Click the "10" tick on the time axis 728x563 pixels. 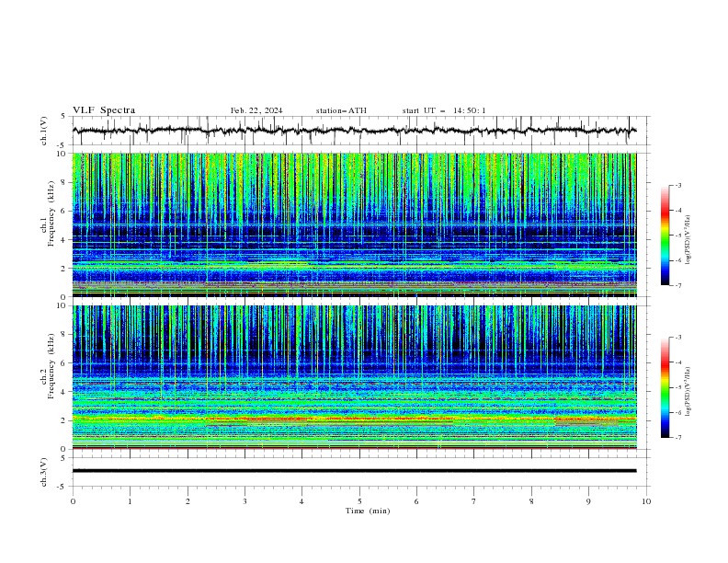646,501
